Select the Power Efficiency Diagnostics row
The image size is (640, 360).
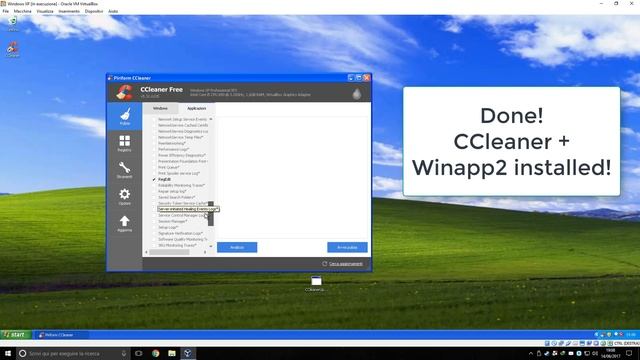coord(182,155)
